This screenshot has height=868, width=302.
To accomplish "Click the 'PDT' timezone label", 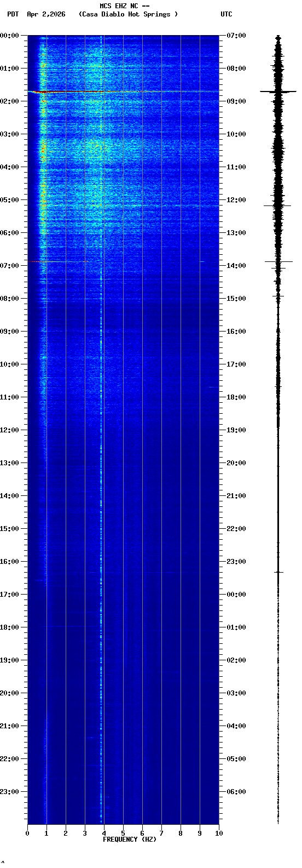I will tap(13, 14).
